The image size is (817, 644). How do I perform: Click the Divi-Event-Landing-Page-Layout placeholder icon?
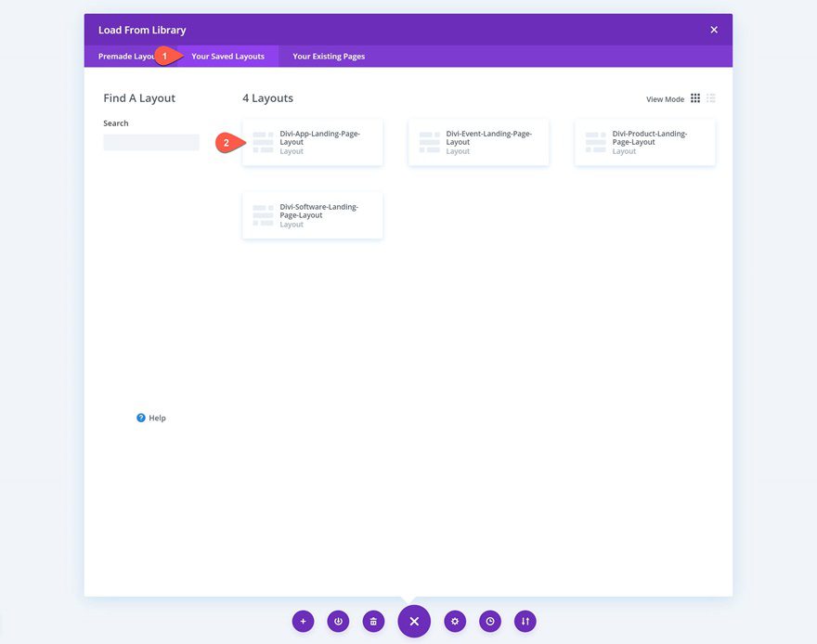429,142
